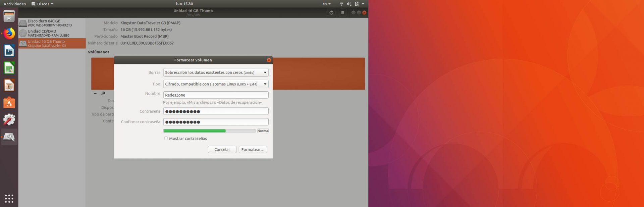
Task: Click the Kingston DataTraveler G3 (PMAP) model text
Action: click(150, 23)
